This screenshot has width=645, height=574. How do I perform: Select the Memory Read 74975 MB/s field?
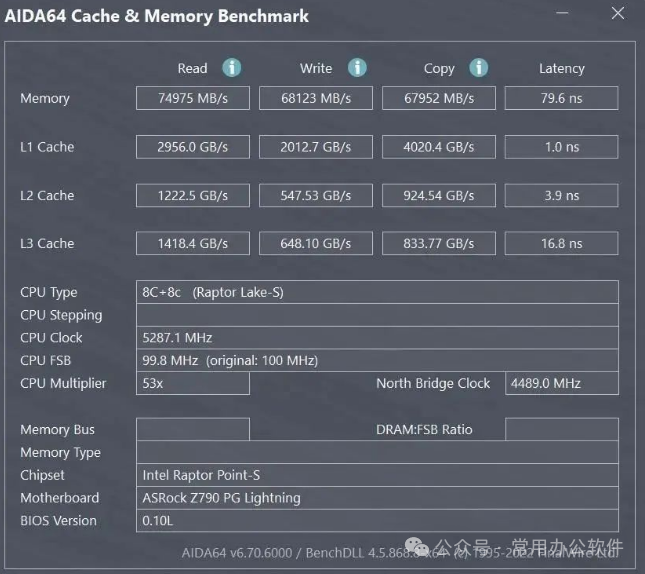(193, 98)
